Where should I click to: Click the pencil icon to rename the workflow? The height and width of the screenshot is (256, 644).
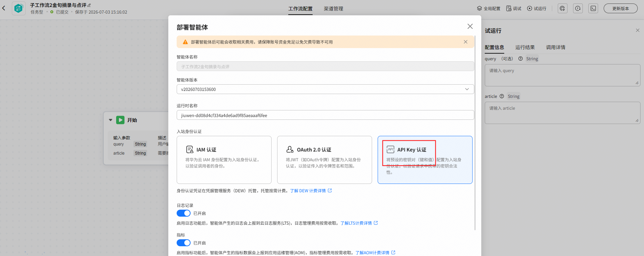pyautogui.click(x=89, y=5)
